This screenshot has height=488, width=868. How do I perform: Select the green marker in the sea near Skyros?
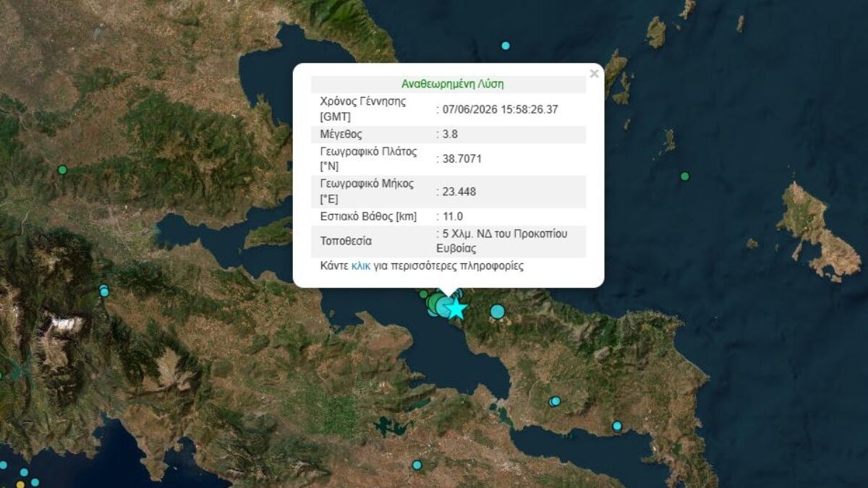pyautogui.click(x=684, y=176)
